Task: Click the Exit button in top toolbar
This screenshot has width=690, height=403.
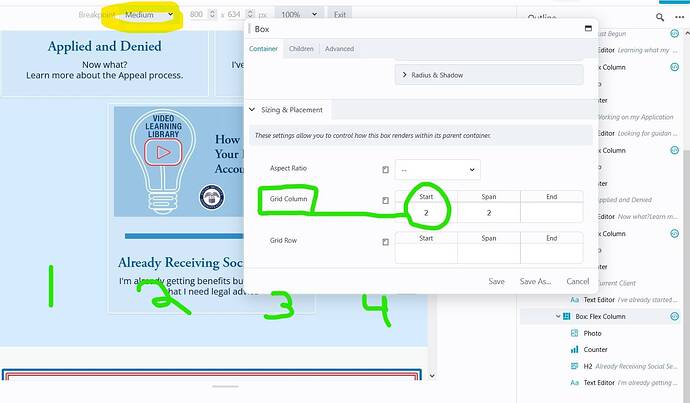Action: coord(340,15)
